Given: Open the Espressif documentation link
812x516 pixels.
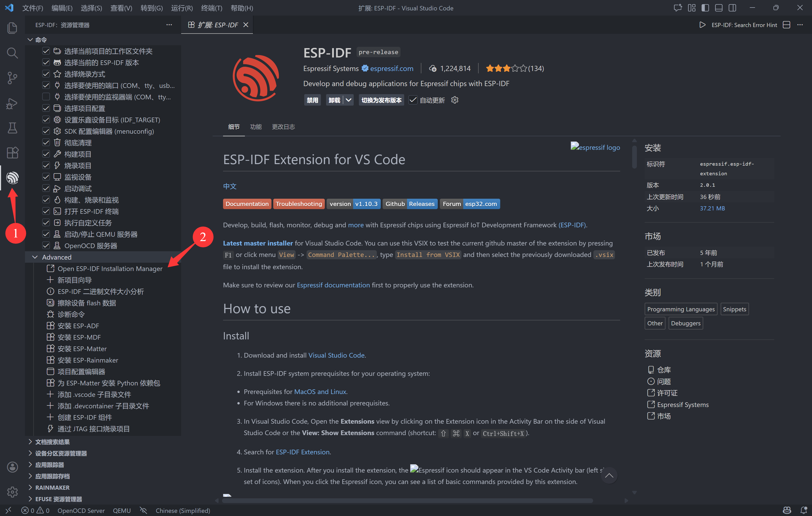Looking at the screenshot, I should pyautogui.click(x=333, y=285).
